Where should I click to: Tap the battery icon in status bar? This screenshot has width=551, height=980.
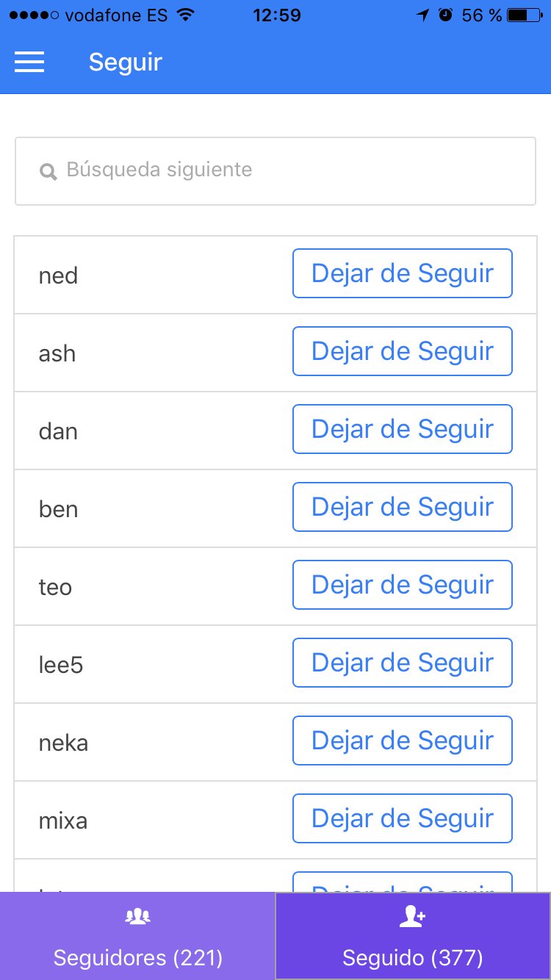click(x=525, y=15)
